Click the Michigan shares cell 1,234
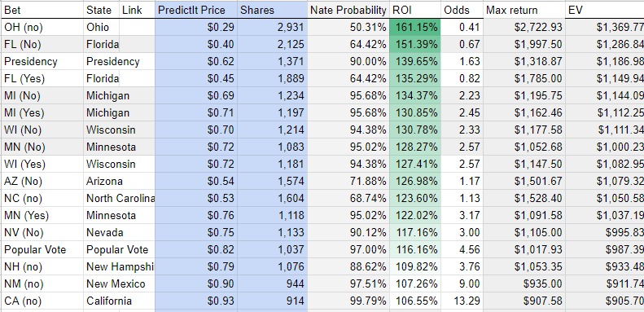Image resolution: width=644 pixels, height=312 pixels. pos(272,95)
